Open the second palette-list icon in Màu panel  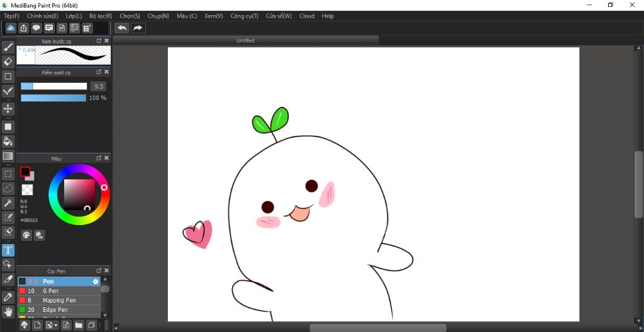point(40,235)
